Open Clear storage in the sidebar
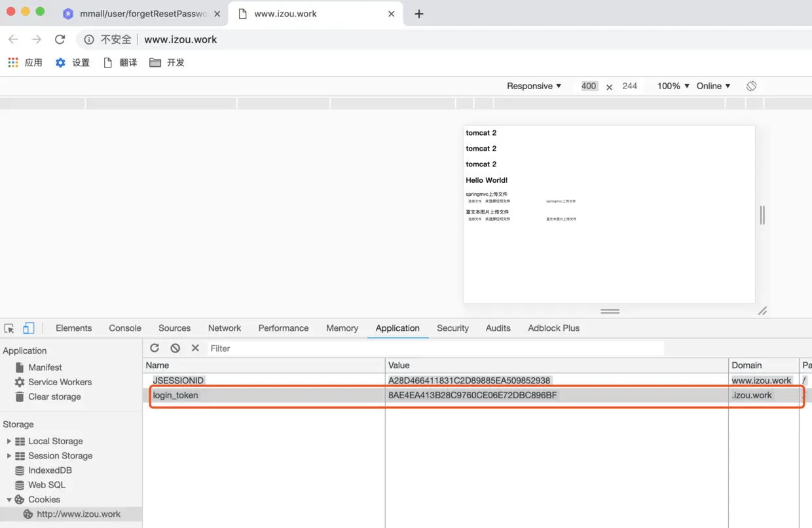Viewport: 812px width, 528px height. tap(54, 396)
